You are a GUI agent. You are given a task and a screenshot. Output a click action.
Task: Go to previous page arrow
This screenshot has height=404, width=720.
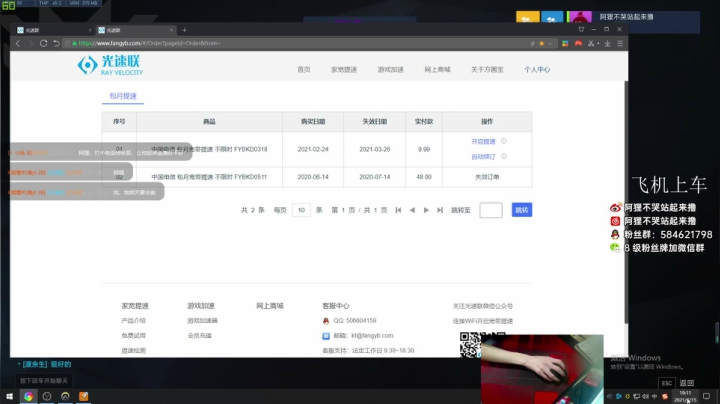point(412,210)
